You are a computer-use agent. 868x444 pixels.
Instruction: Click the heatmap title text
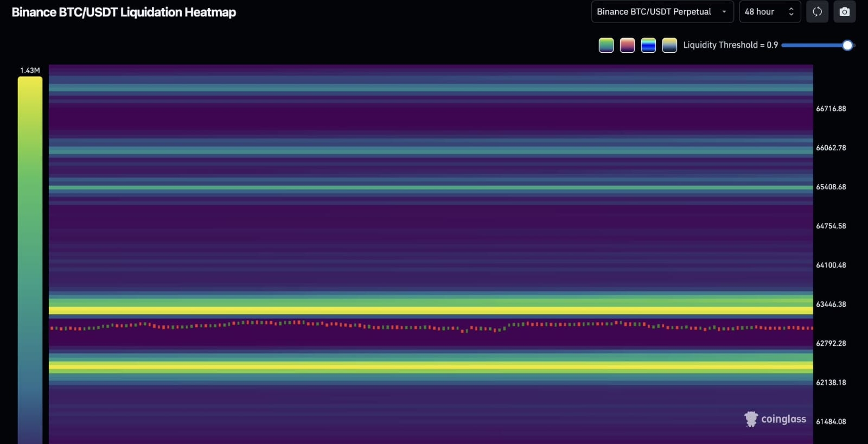coord(124,12)
